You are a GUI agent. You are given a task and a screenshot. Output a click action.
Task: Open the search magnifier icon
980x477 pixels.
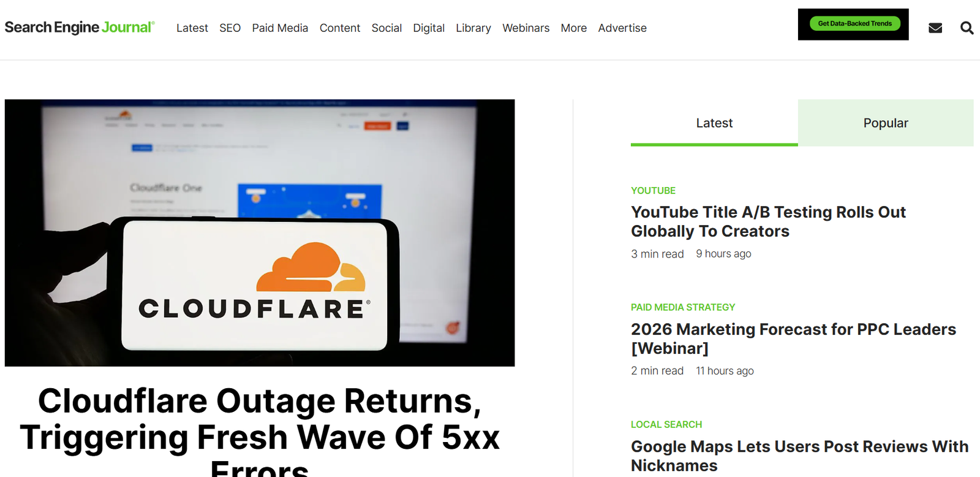967,28
